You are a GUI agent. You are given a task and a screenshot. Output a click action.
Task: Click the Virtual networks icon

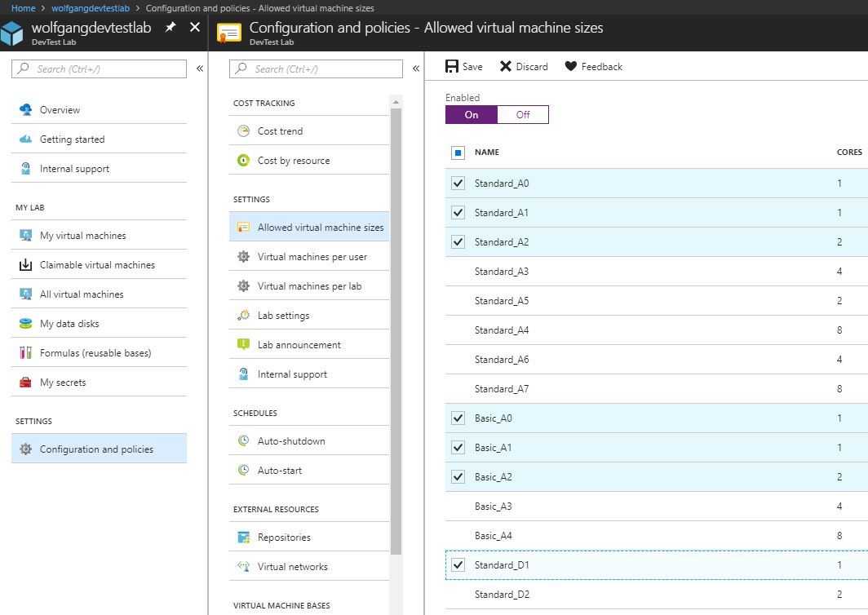click(x=244, y=566)
